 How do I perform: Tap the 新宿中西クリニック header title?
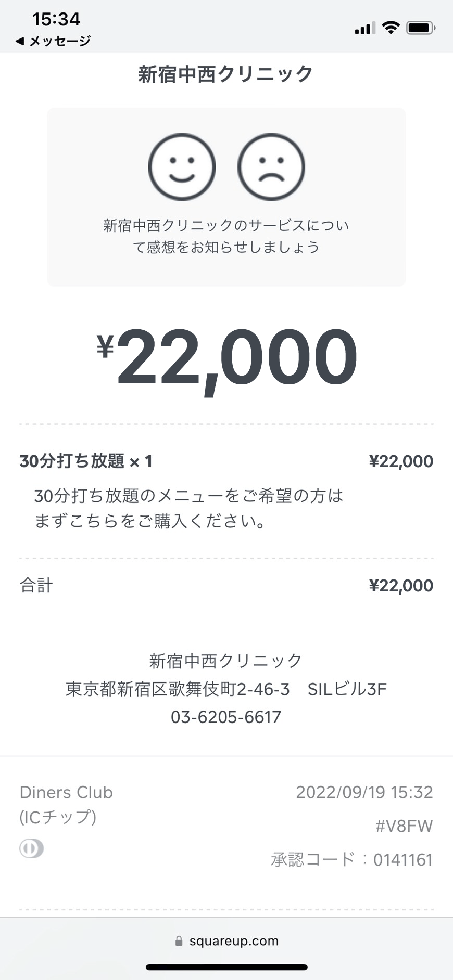coord(226,74)
